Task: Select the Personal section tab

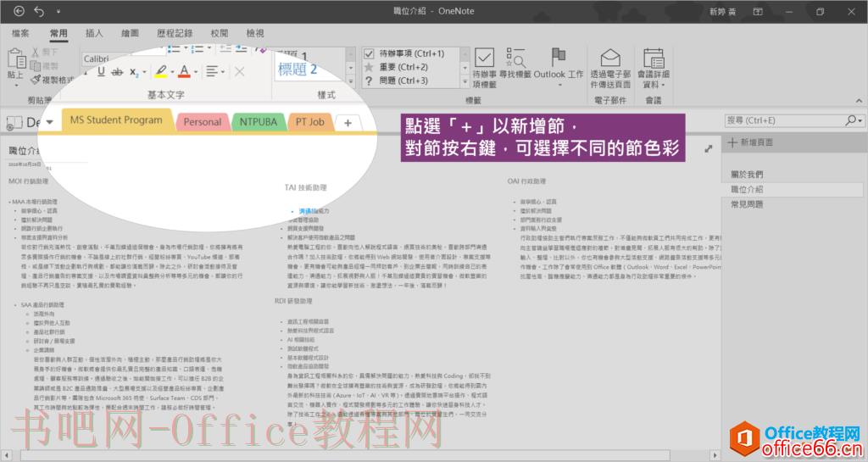Action: 203,122
